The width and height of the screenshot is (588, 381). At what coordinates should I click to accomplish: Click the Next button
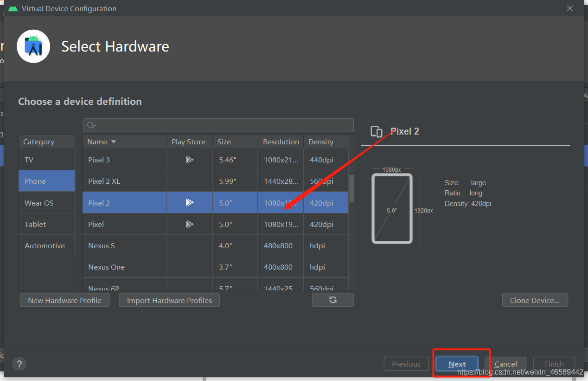pos(457,364)
